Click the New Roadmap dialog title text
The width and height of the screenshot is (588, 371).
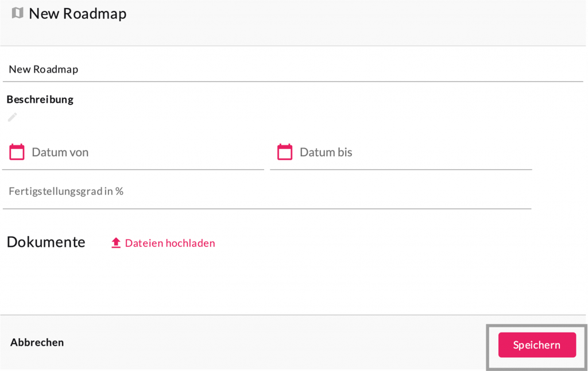coord(78,14)
